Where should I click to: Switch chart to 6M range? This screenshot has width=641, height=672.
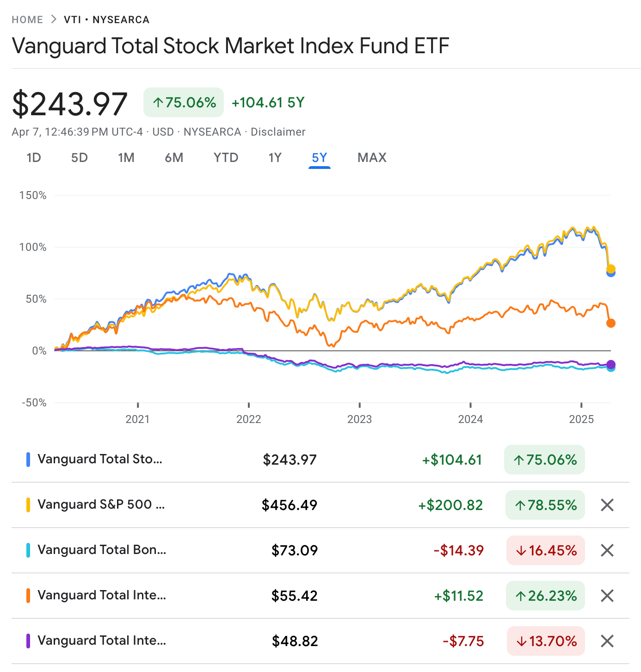pyautogui.click(x=174, y=158)
